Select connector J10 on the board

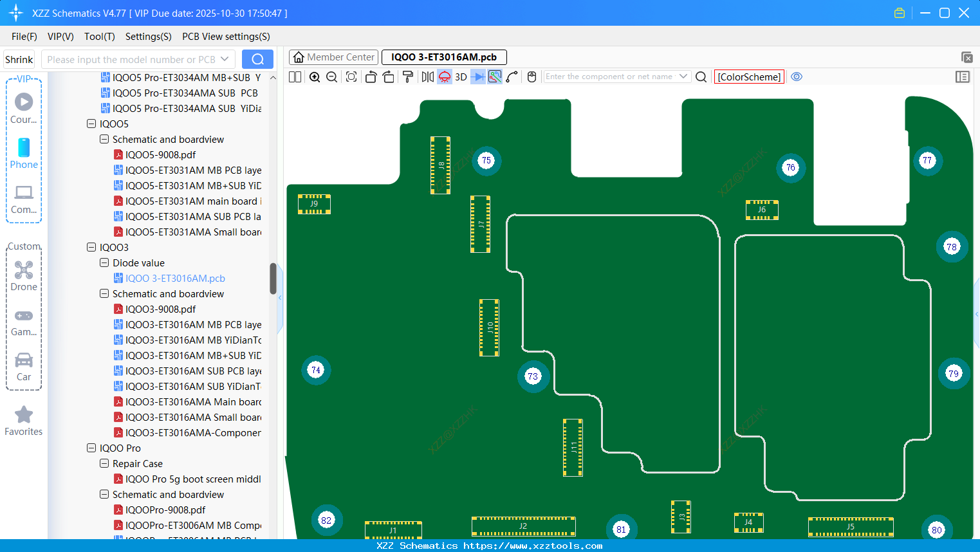(489, 327)
